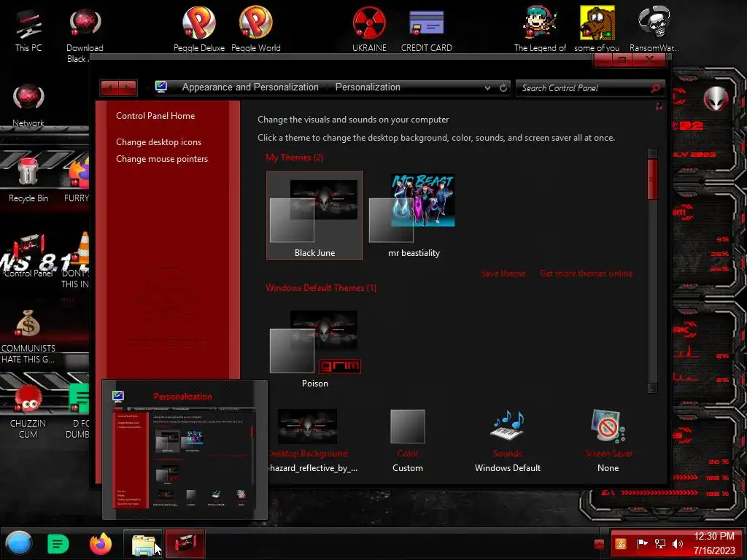
Task: Click the monitor icon in address bar
Action: pos(161,87)
